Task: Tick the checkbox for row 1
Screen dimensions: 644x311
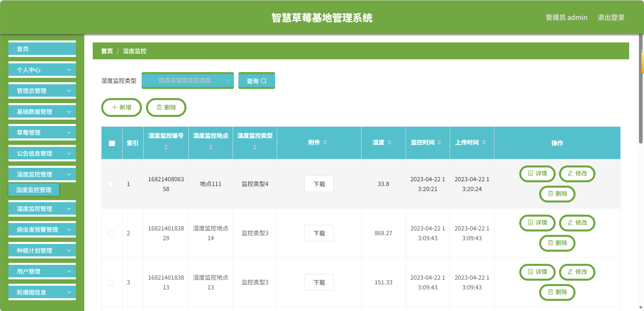Action: click(x=111, y=184)
